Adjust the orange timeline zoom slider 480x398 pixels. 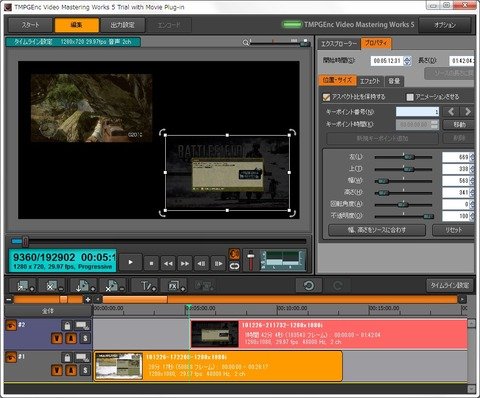click(63, 299)
